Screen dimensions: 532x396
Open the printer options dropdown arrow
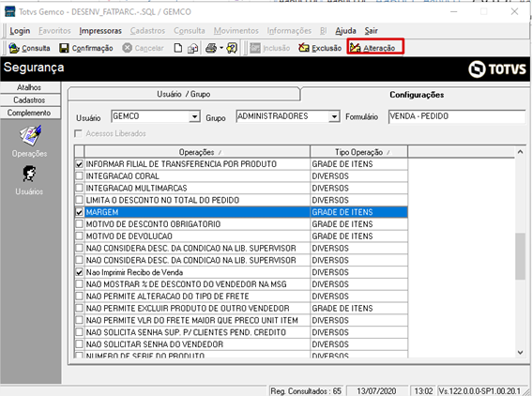(221, 48)
